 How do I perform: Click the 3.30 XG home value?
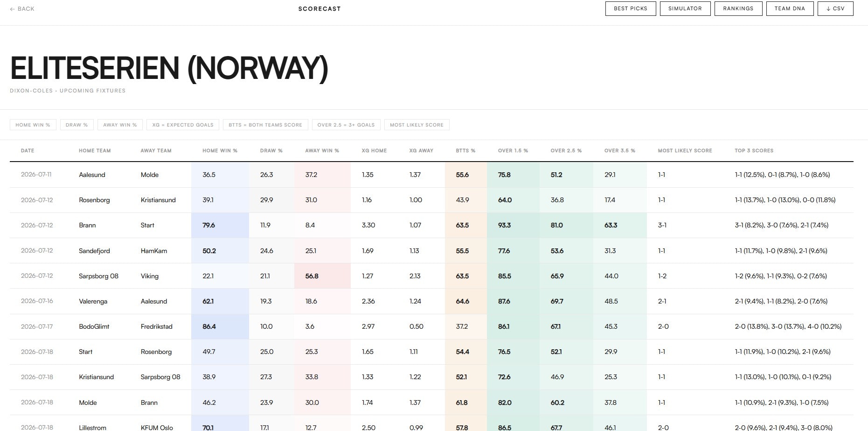(368, 225)
